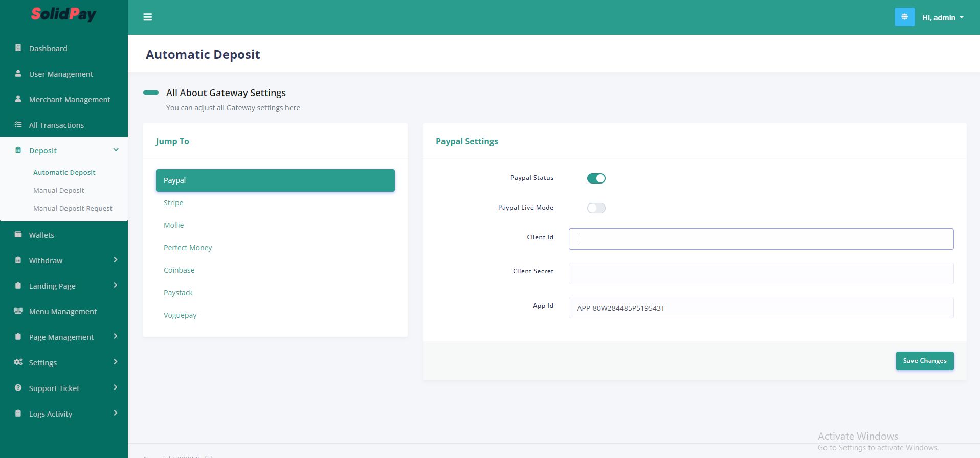Click the Dashboard building icon
The width and height of the screenshot is (980, 458).
[x=18, y=48]
